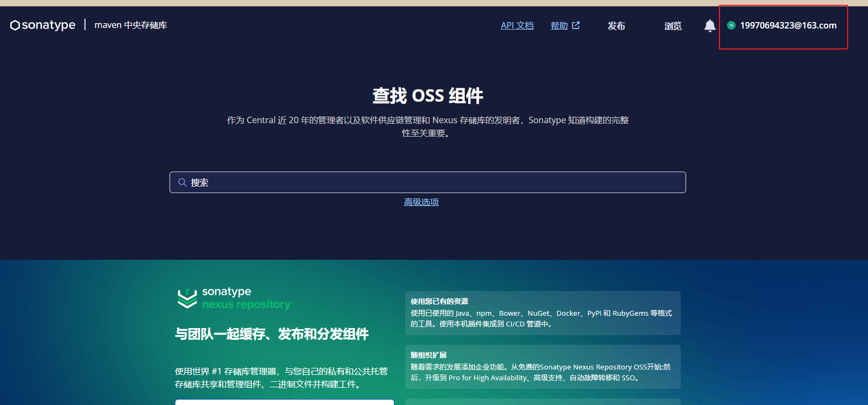
Task: Open the 帮助 help link
Action: point(559,25)
